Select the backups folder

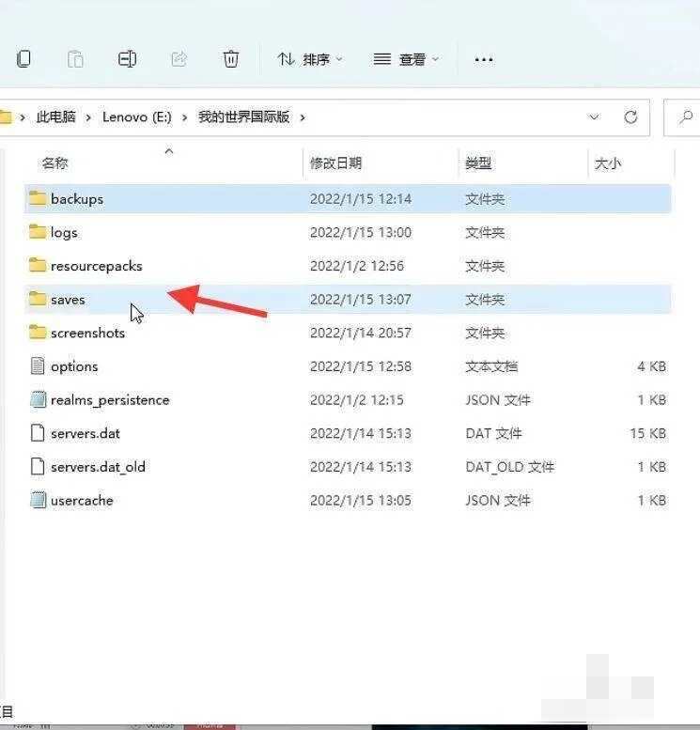76,199
